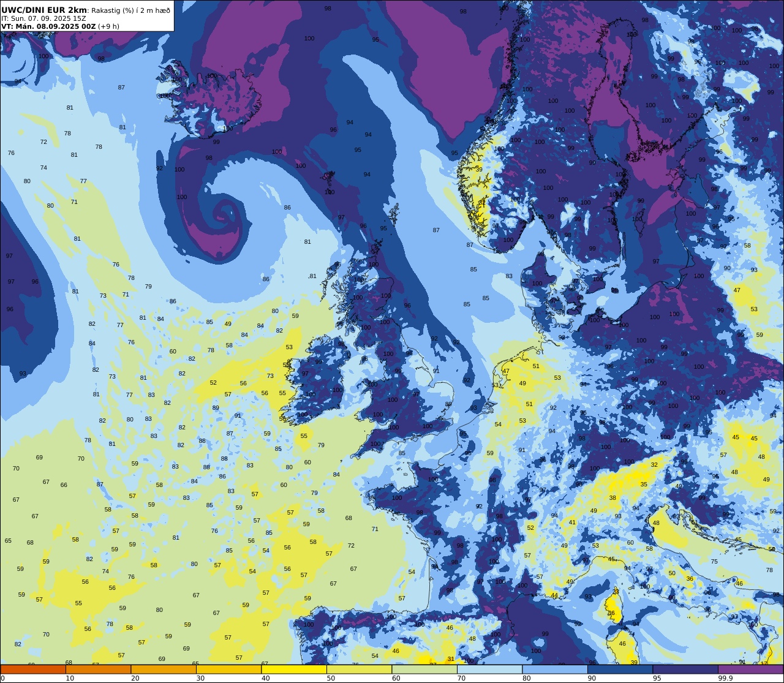Select the "(+9 h)" forecast offset text
This screenshot has height=683, width=784.
(108, 26)
